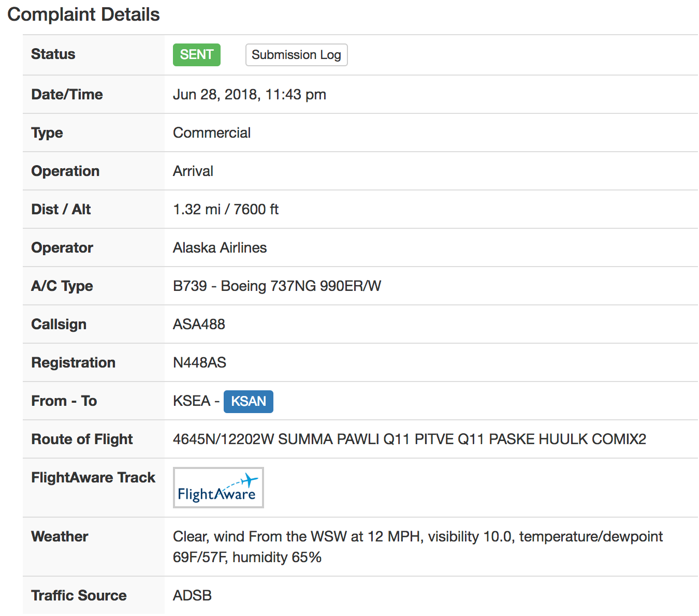
Task: Click the 'Dist / Alt' row label
Action: [x=61, y=210]
